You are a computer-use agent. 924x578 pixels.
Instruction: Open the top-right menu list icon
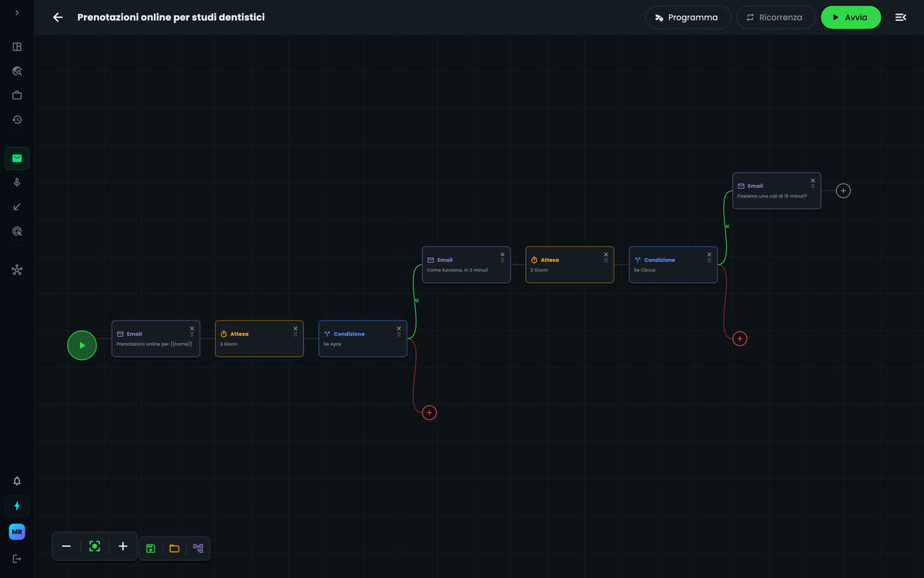point(901,17)
